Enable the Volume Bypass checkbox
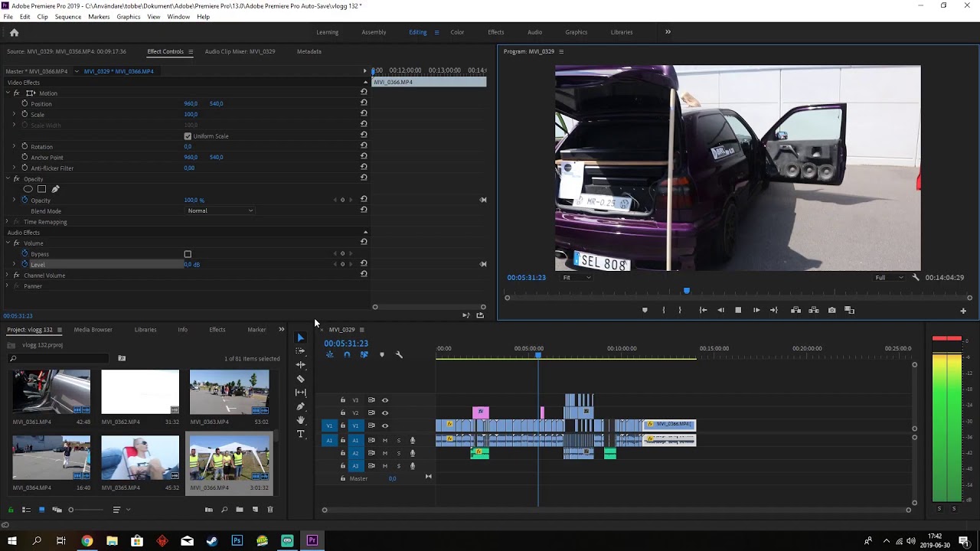Screen dimensions: 980x551 188,254
